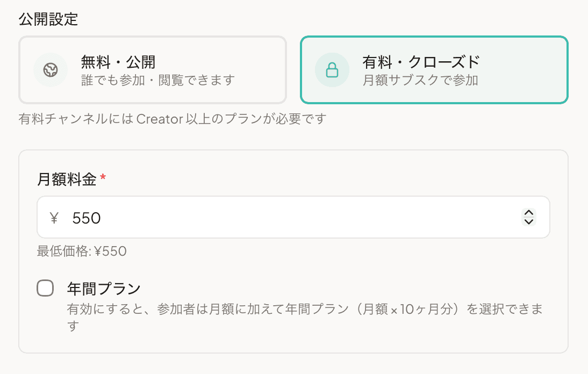The height and width of the screenshot is (374, 588).
Task: Click the up chevron of the price stepper
Action: tap(528, 213)
